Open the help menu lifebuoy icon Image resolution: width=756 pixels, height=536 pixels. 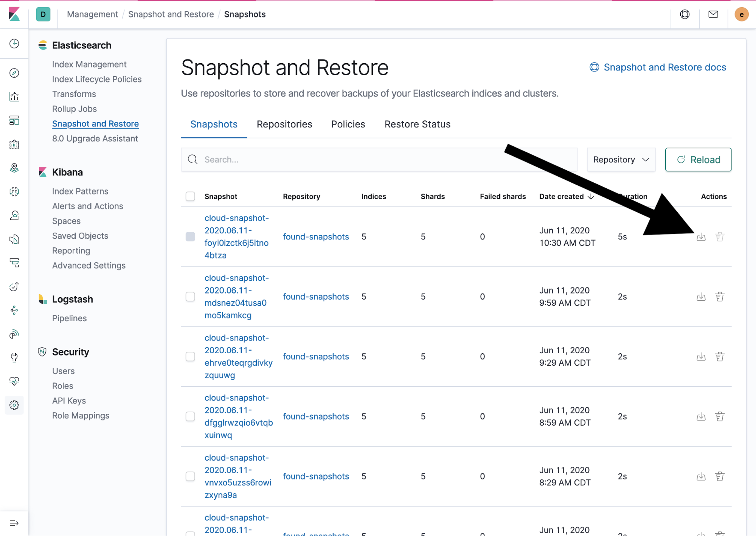[x=685, y=14]
